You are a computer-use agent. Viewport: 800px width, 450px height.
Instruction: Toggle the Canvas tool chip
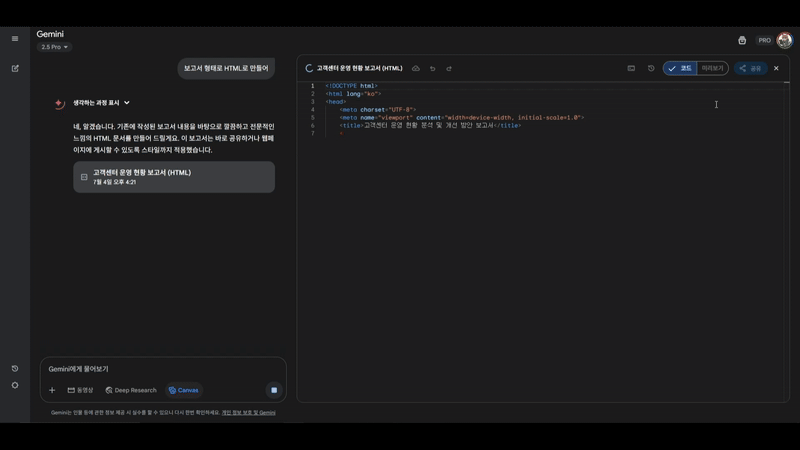click(183, 390)
